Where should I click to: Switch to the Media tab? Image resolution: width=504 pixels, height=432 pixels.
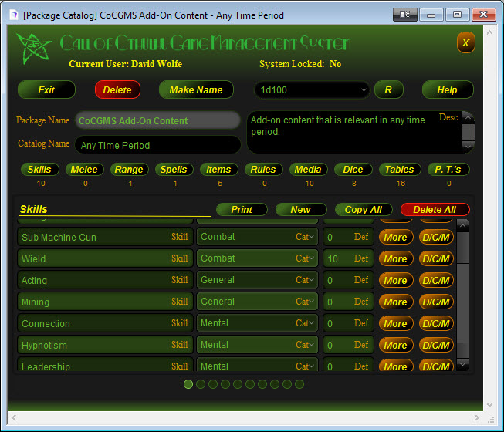[x=308, y=169]
